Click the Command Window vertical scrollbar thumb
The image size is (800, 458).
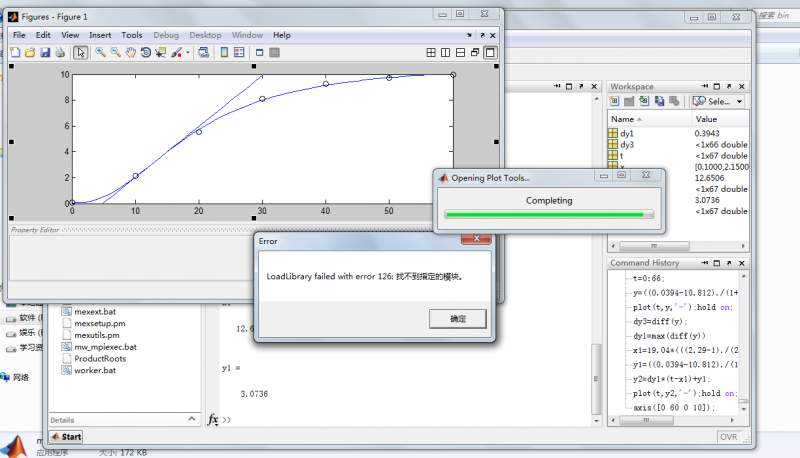point(595,379)
